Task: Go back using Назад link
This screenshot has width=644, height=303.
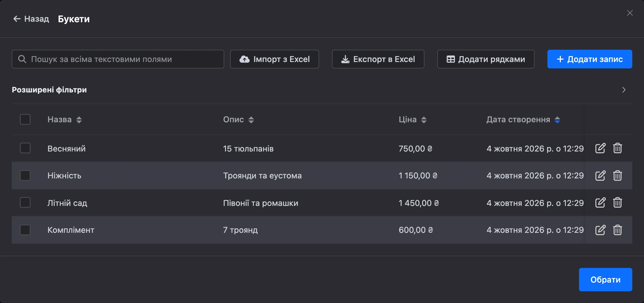Action: coord(31,19)
